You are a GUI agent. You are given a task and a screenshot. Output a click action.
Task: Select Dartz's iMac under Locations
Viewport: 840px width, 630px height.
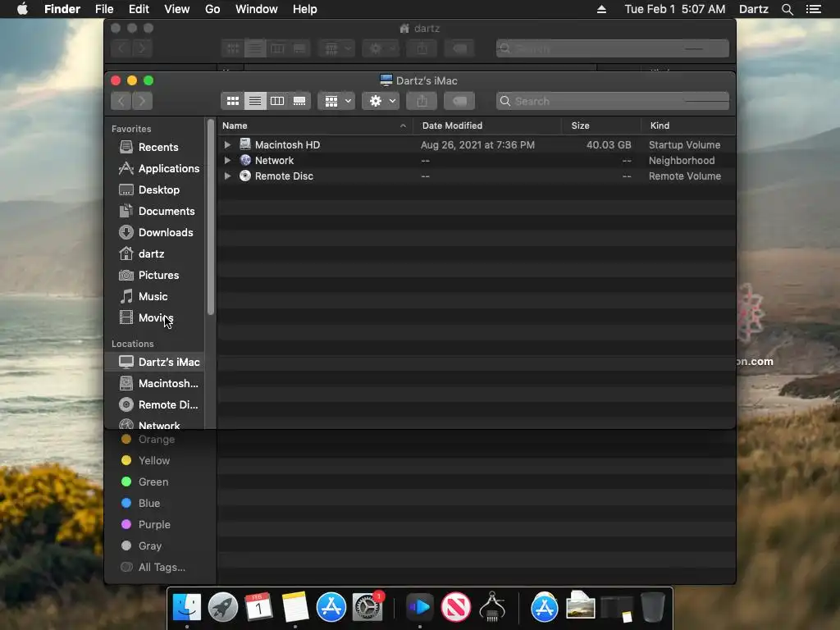(x=155, y=362)
